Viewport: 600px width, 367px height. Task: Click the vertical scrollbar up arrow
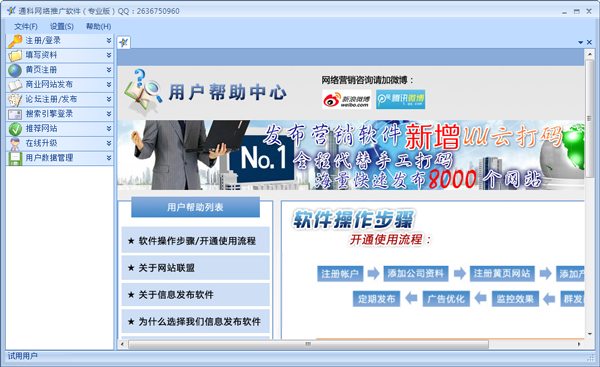click(589, 54)
